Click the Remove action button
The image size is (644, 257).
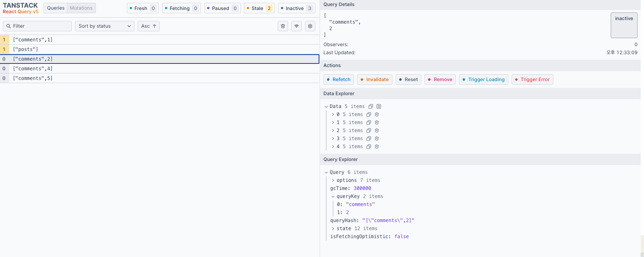point(440,80)
